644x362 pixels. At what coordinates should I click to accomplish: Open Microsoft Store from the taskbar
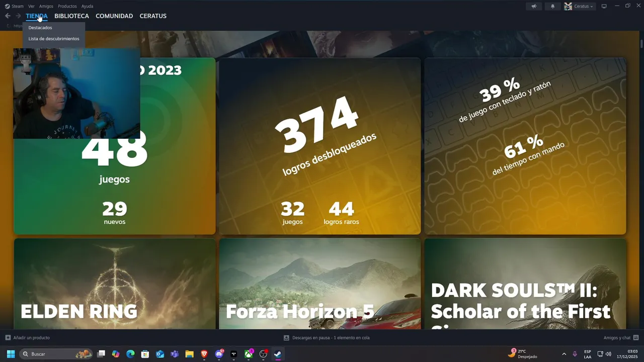(145, 354)
